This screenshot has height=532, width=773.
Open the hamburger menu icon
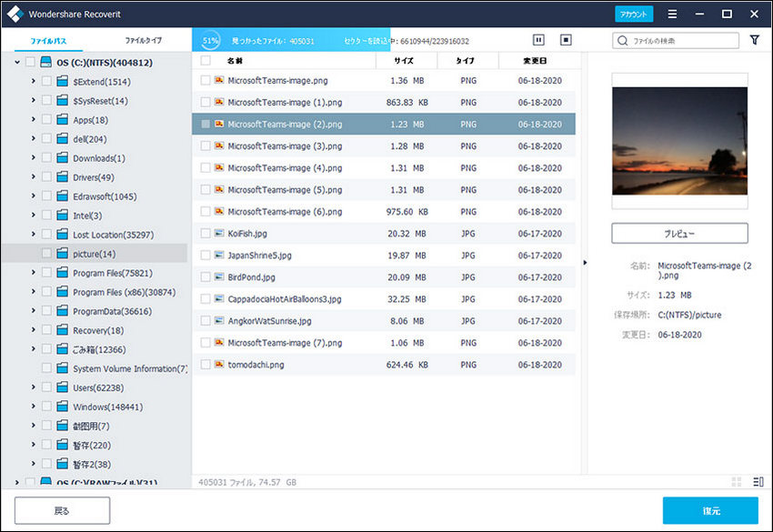(672, 15)
